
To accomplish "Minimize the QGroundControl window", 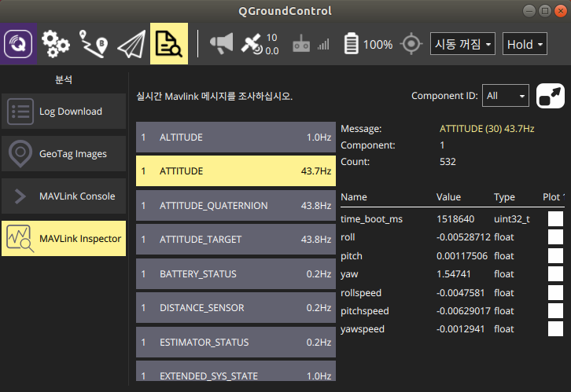I will pos(529,11).
